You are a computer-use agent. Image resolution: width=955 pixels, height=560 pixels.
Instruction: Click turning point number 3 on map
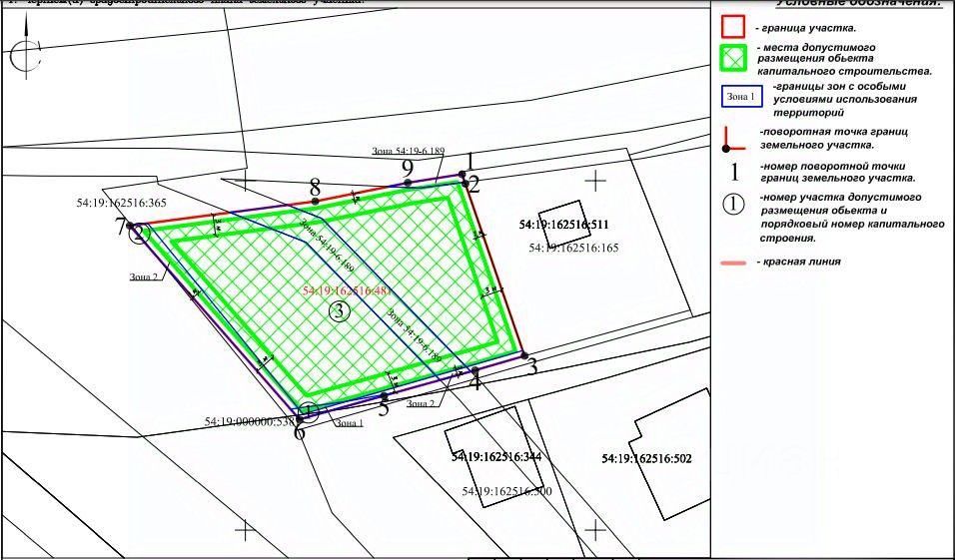click(531, 367)
